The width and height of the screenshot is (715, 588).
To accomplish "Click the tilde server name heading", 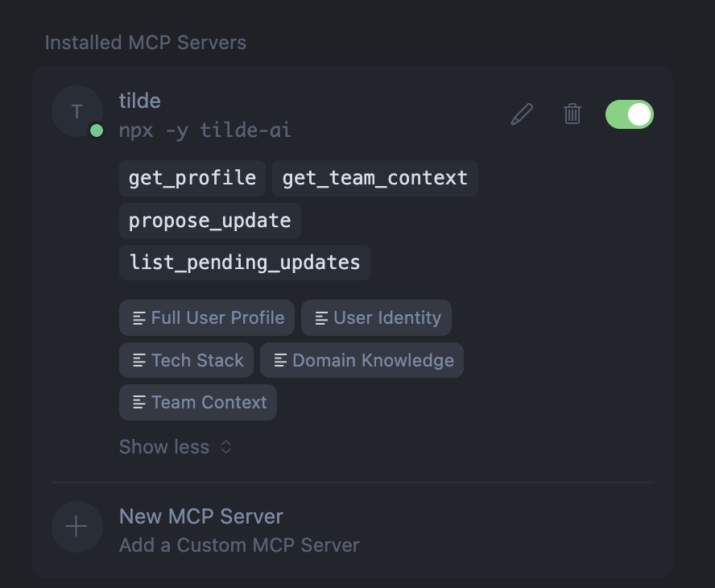I will click(x=139, y=101).
